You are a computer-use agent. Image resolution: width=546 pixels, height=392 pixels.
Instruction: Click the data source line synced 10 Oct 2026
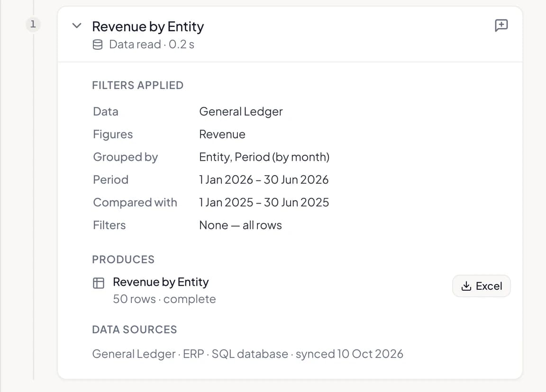coord(247,354)
